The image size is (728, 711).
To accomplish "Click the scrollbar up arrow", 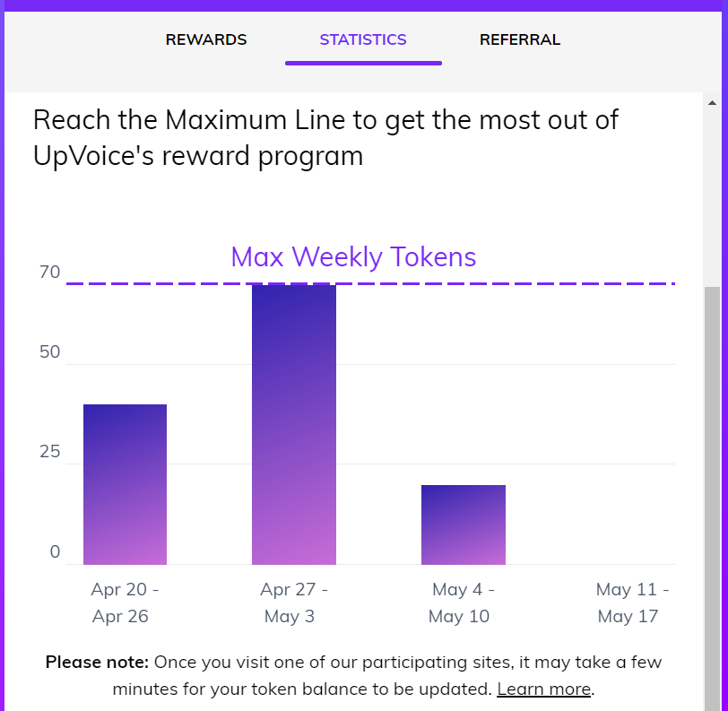I will (x=712, y=101).
